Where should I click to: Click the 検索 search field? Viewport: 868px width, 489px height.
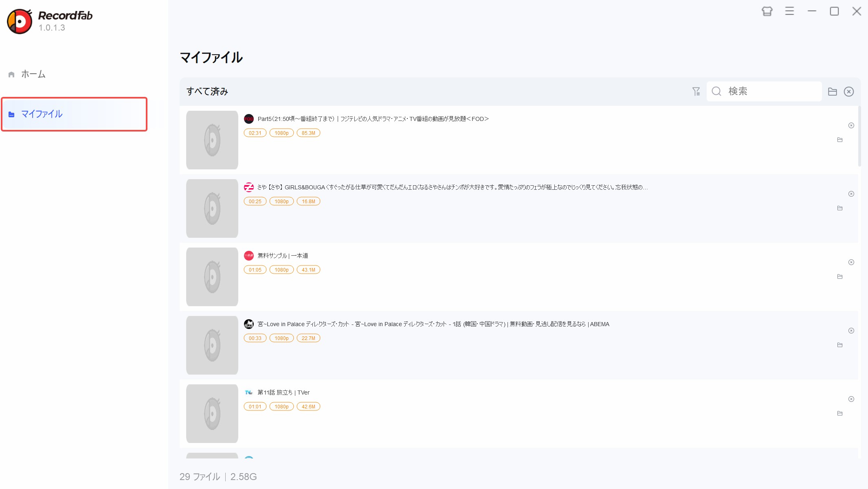point(764,91)
